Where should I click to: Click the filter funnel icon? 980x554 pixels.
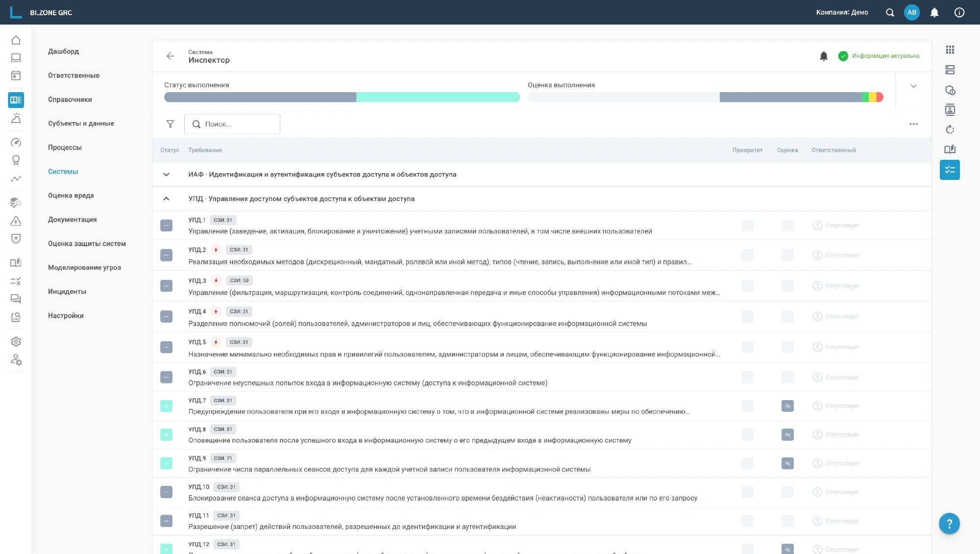[170, 124]
